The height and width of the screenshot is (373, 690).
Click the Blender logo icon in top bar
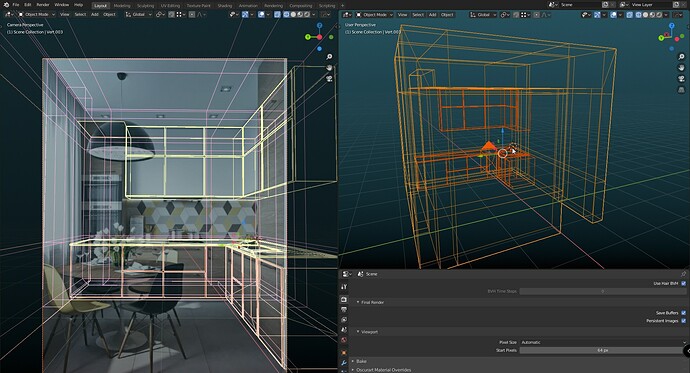pyautogui.click(x=7, y=5)
